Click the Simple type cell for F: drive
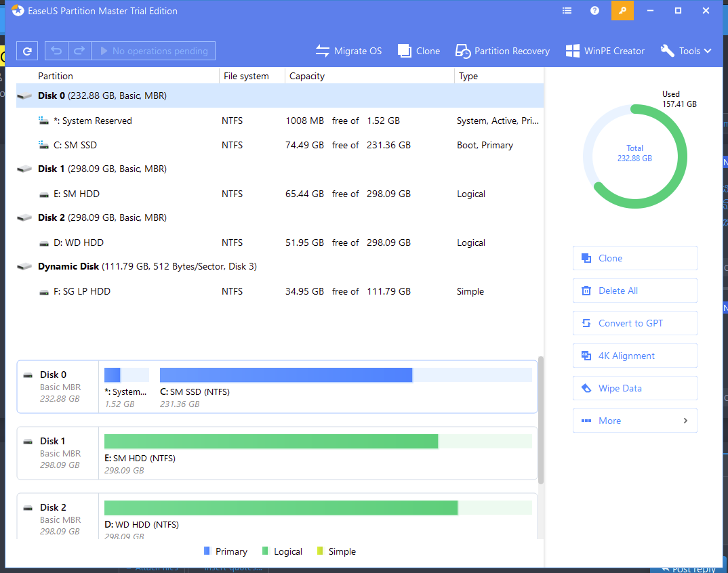728x573 pixels. tap(470, 291)
